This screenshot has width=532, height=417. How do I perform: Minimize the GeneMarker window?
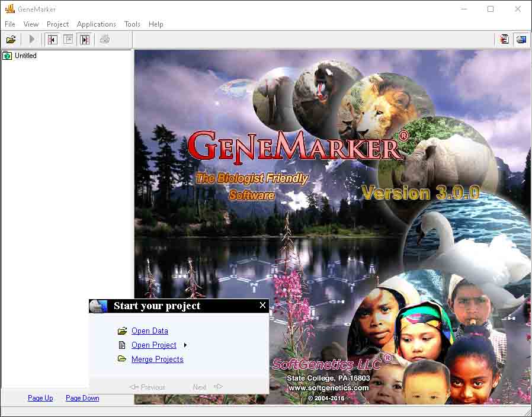click(x=464, y=9)
